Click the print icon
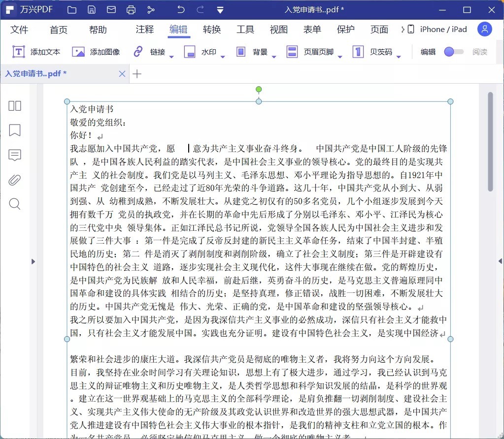Viewport: 504px width, 439px height. 131,10
